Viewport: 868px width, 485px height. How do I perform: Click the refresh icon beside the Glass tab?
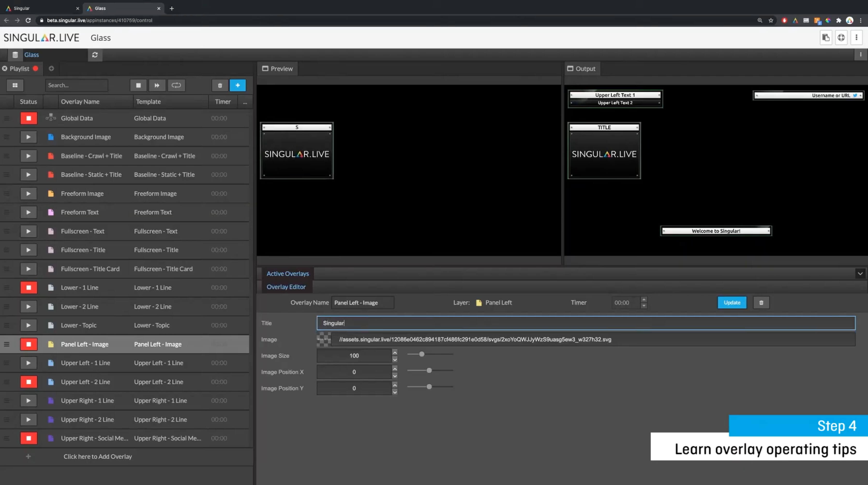pyautogui.click(x=95, y=55)
